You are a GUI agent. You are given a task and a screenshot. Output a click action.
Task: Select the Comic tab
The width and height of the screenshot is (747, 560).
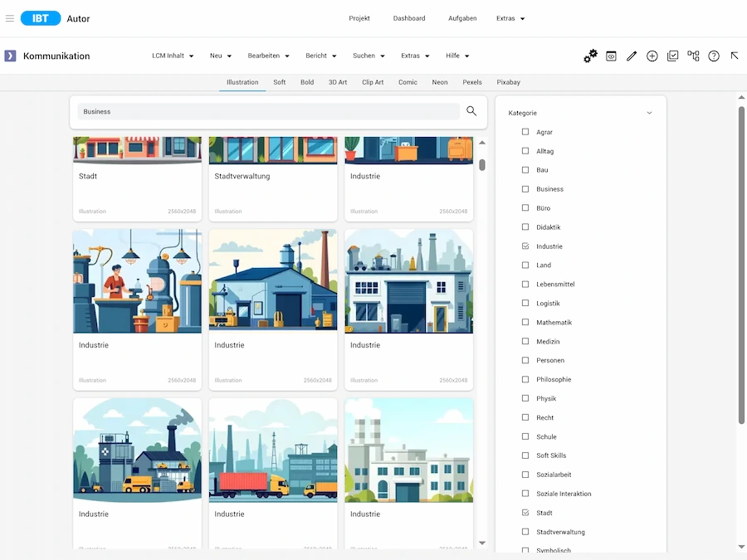point(408,82)
